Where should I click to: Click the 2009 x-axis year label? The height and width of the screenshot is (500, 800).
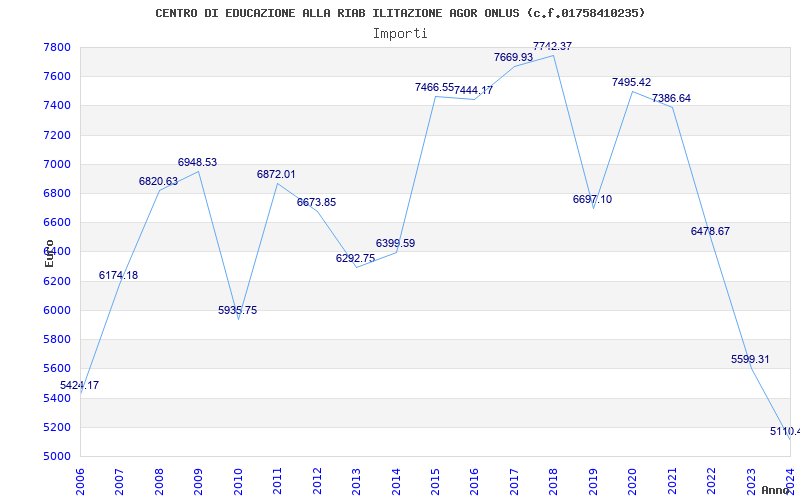pos(198,482)
